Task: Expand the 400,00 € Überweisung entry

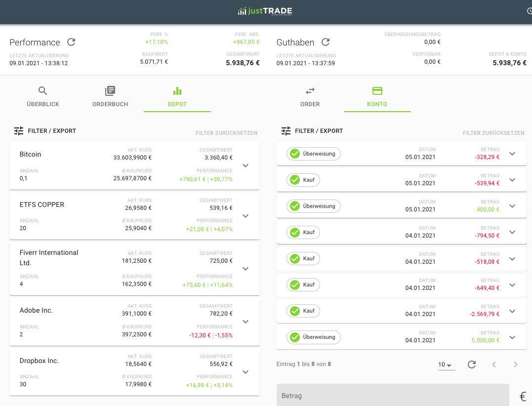Action: (512, 206)
